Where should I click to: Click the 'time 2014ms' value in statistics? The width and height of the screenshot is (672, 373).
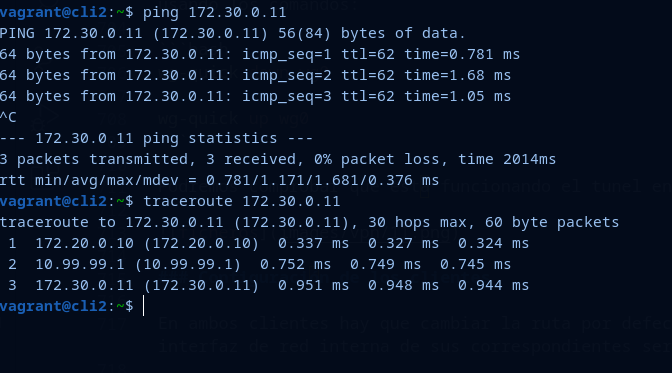[507, 159]
